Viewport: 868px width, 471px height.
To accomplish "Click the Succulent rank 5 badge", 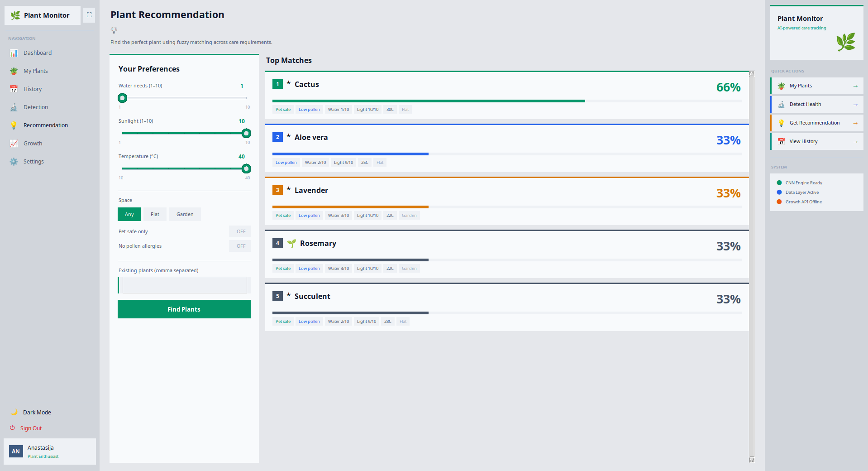I will tap(277, 296).
